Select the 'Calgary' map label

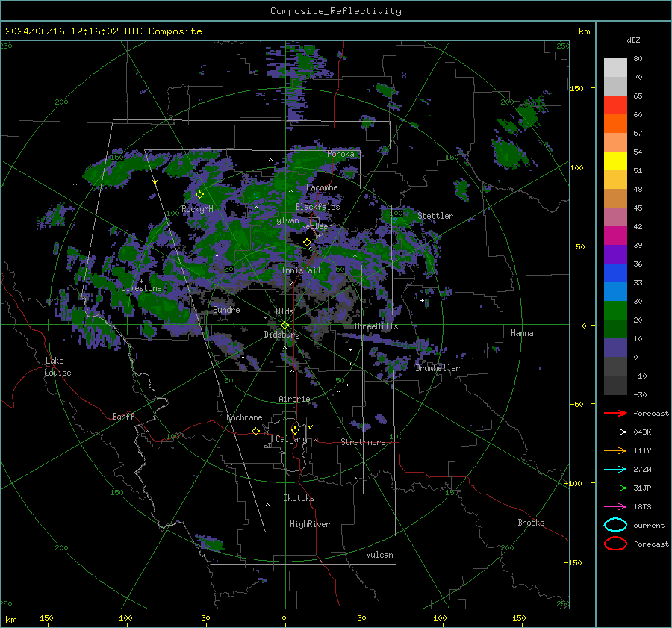click(291, 439)
